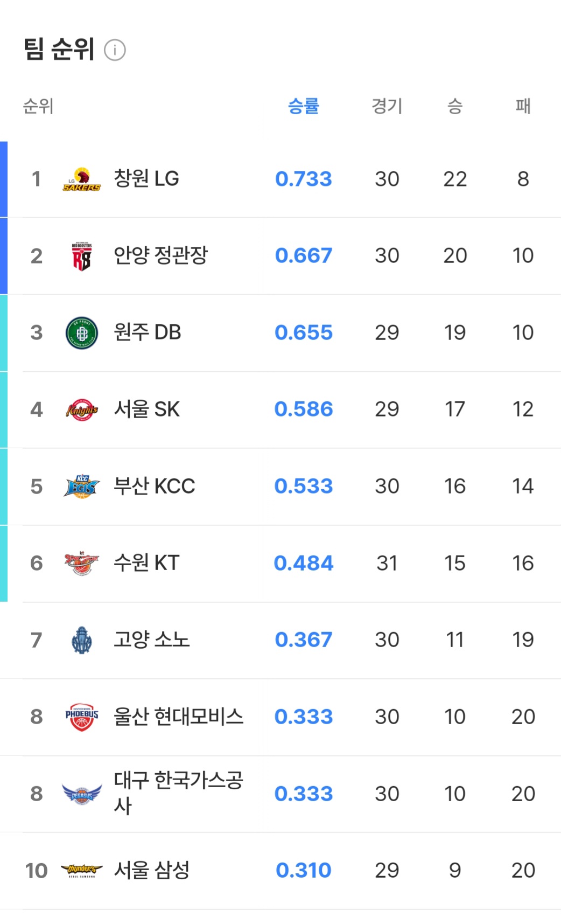Select the 패 column header
The height and width of the screenshot is (924, 561).
click(x=523, y=106)
